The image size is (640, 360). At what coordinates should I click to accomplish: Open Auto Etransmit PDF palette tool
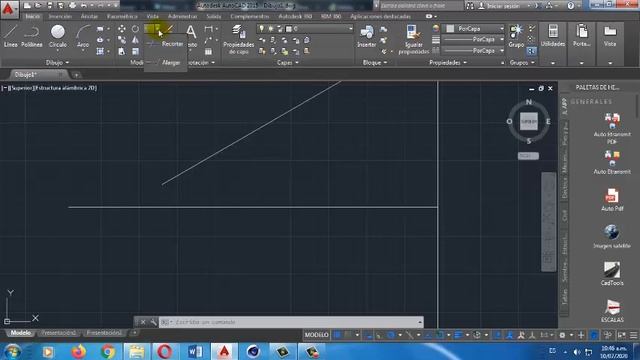coord(611,128)
